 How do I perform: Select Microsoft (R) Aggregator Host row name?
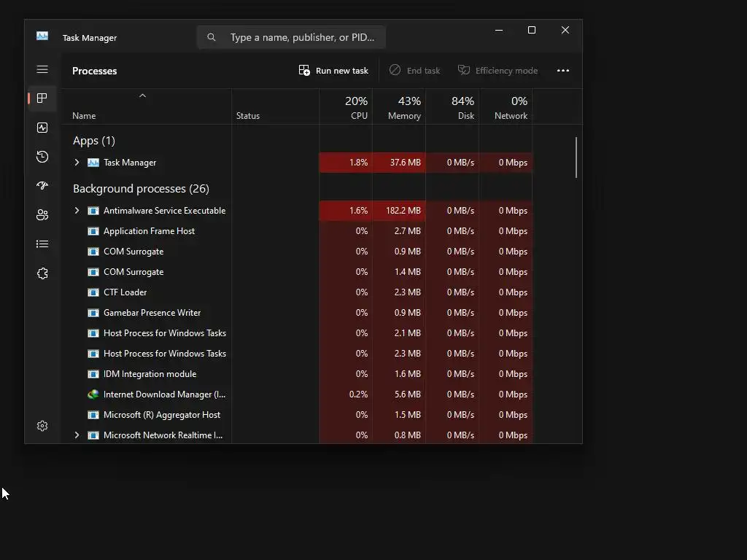tap(162, 415)
